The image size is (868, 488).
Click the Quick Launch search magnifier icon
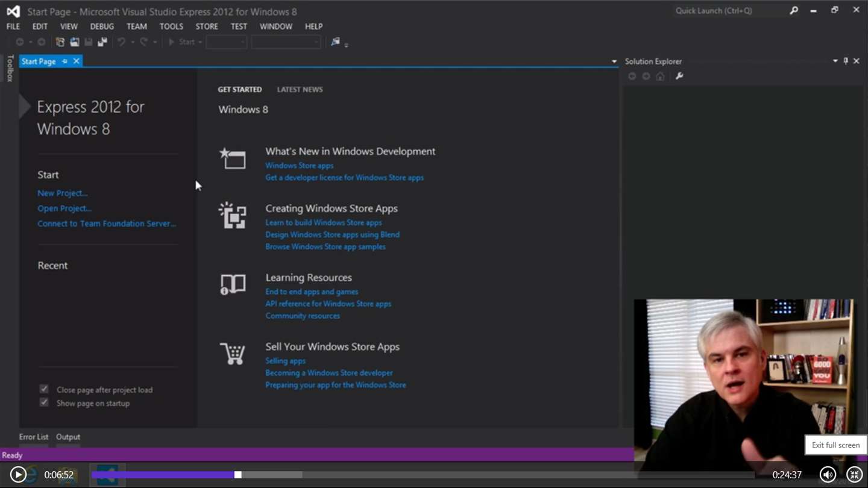click(794, 11)
